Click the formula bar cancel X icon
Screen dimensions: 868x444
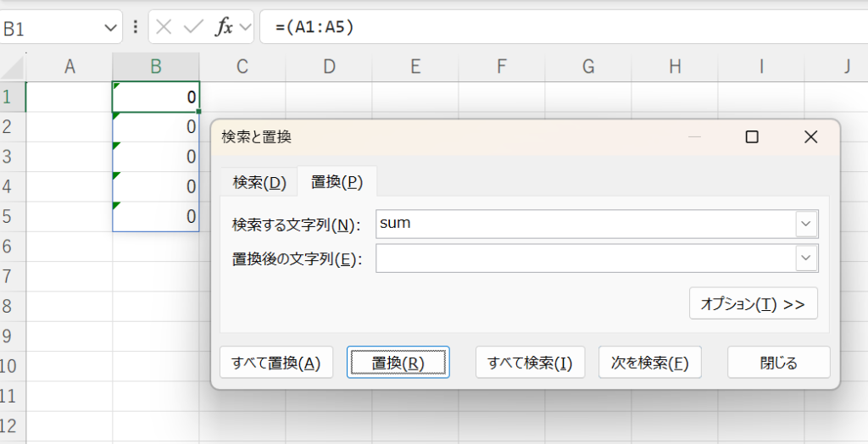[x=164, y=27]
